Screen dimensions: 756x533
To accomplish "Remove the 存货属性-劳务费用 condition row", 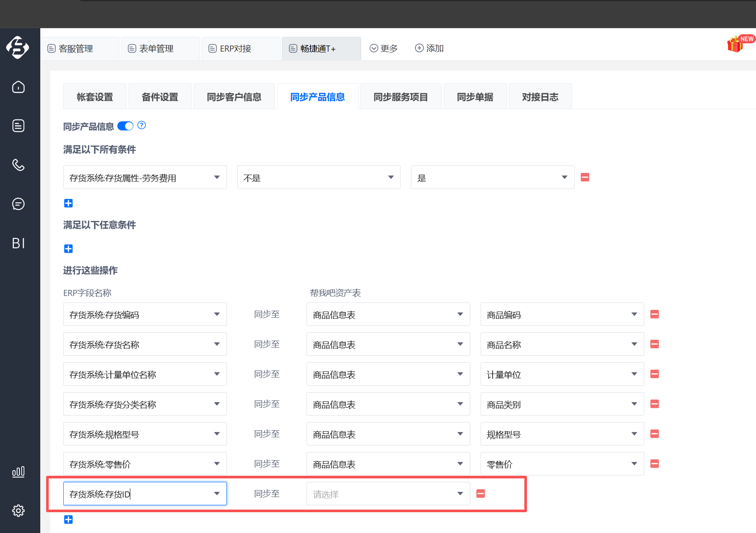I will click(585, 177).
